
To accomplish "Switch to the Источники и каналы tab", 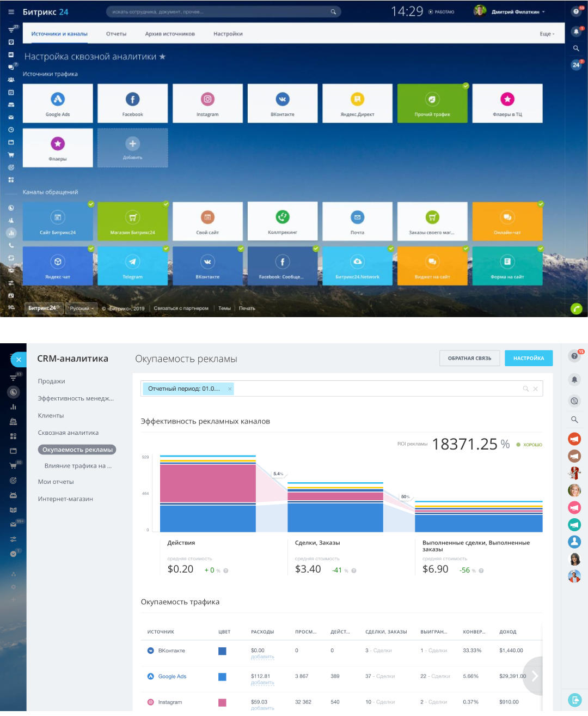I will 59,34.
